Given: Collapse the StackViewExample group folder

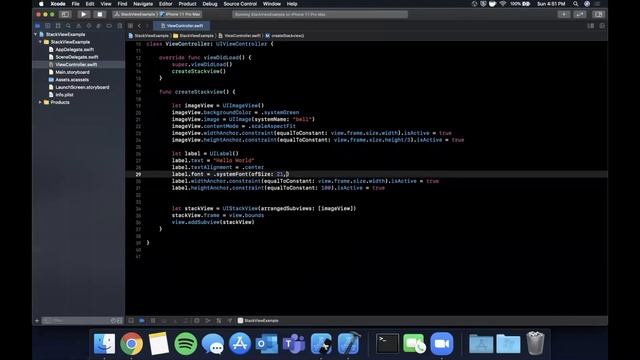Looking at the screenshot, I should [x=40, y=42].
